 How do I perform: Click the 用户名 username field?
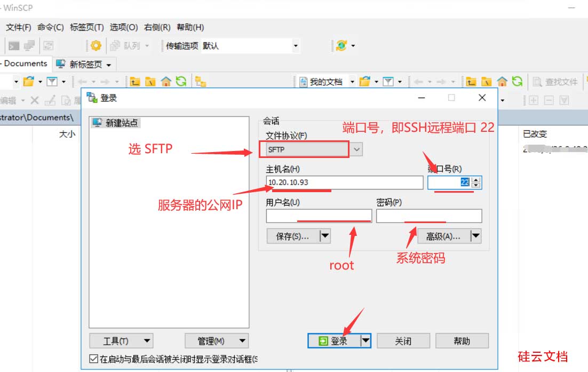(319, 216)
